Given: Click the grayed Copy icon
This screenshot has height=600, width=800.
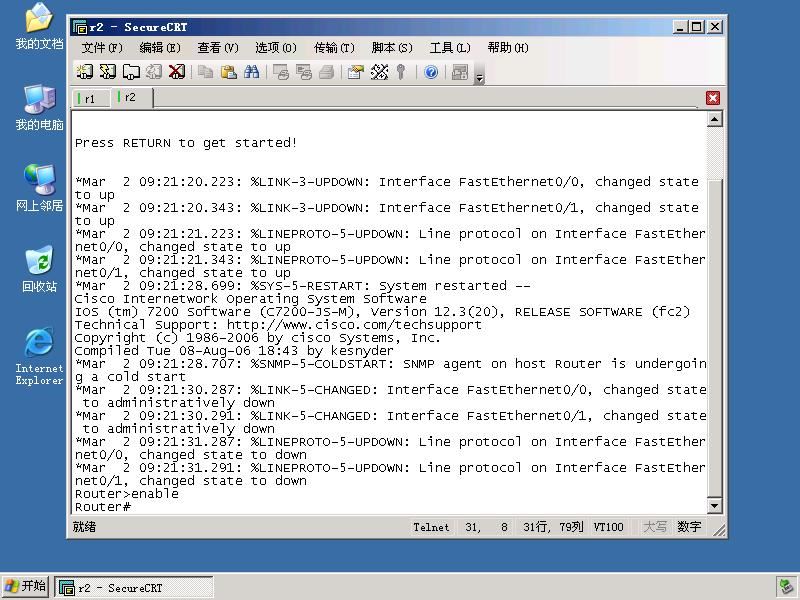Looking at the screenshot, I should [x=206, y=72].
